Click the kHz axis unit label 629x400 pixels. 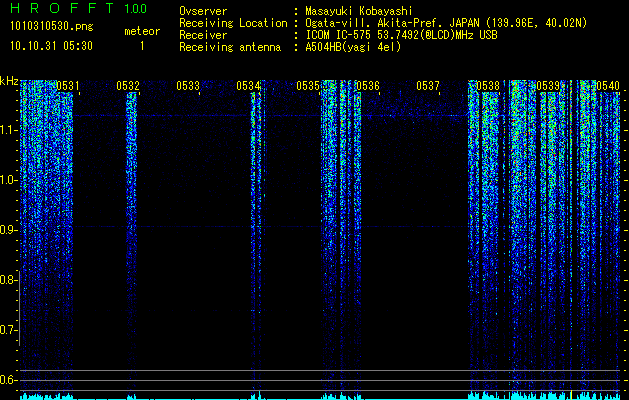9,81
